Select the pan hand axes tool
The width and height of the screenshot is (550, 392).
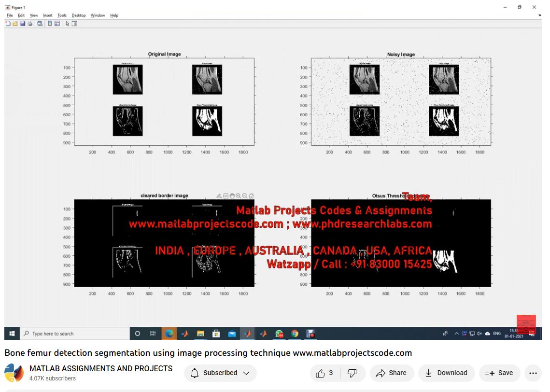click(x=232, y=196)
